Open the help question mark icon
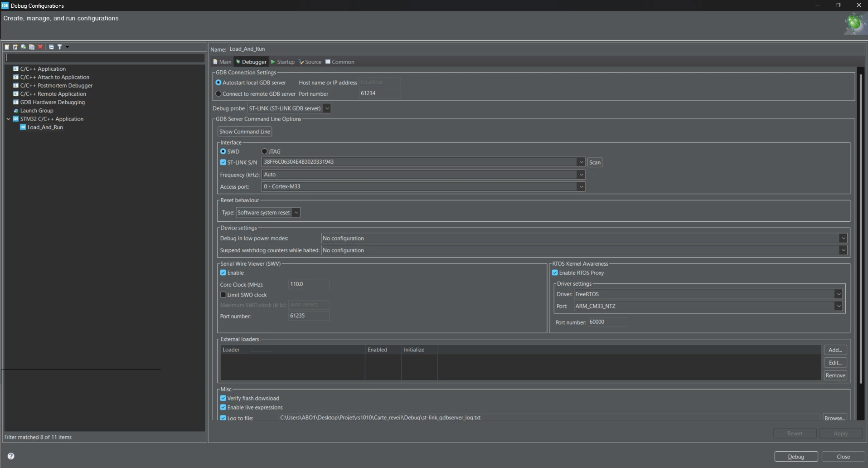 tap(11, 456)
